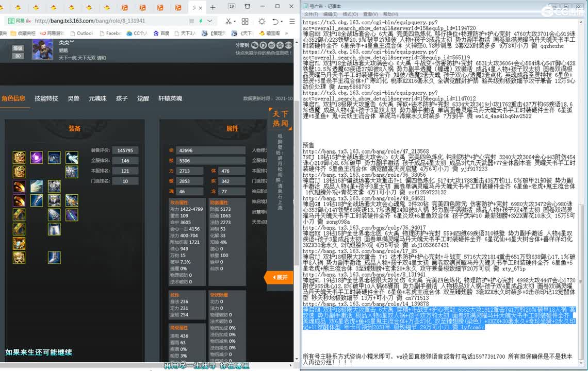This screenshot has width=588, height=371.
Task: Toggle the brightness night mode icon
Action: tap(262, 21)
